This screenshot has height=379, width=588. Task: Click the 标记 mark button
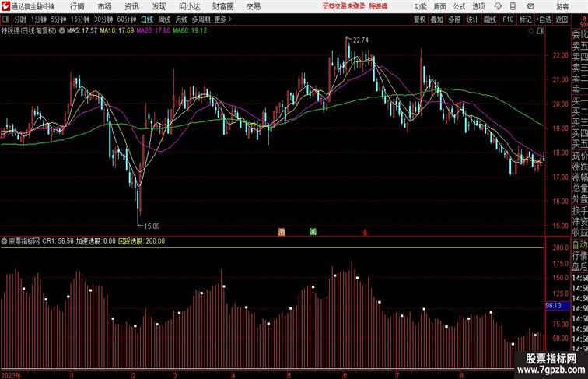(x=525, y=19)
